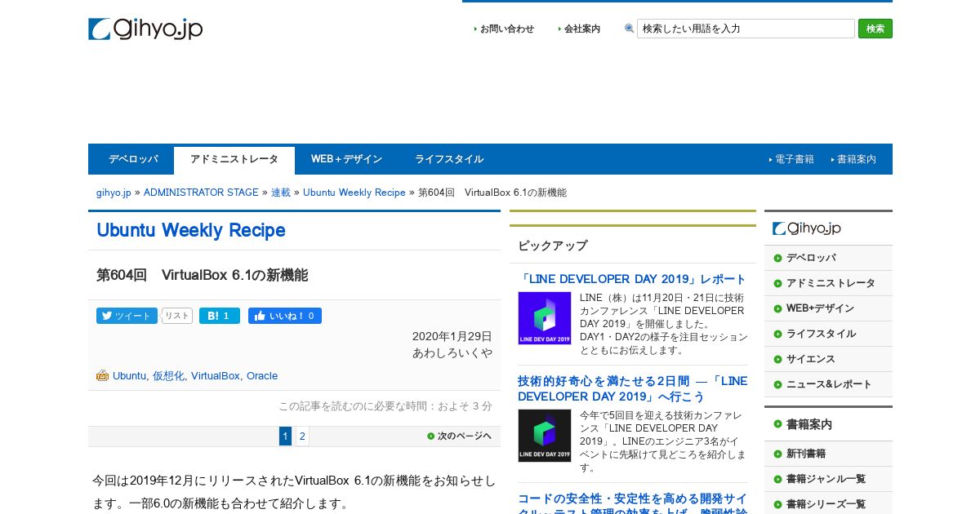Open sidebar 書籍案内 heading
The width and height of the screenshot is (980, 514).
(x=809, y=424)
